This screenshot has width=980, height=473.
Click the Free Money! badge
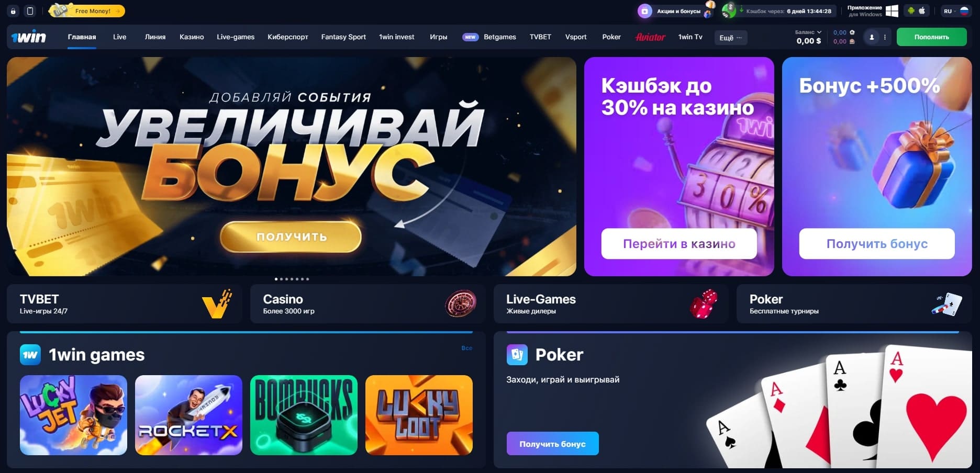(87, 10)
